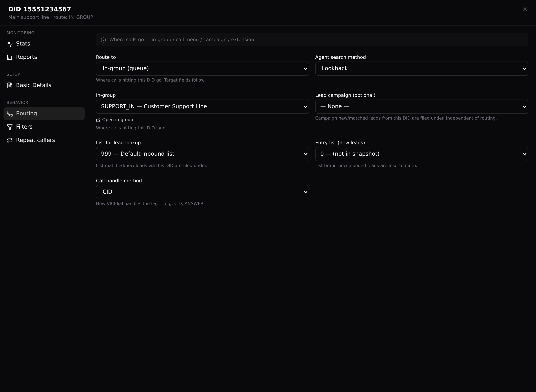Click the Basic Details document icon
Viewport: 536px width, 392px height.
[x=10, y=85]
